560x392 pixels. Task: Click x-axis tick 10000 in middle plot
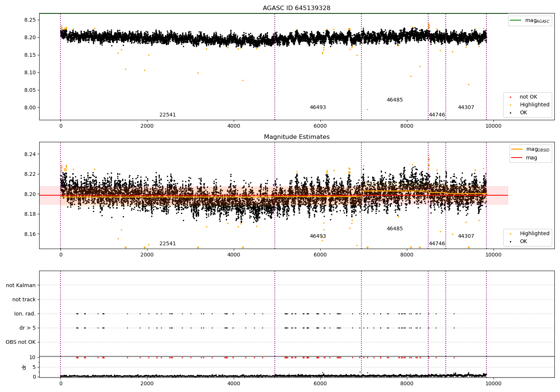tap(494, 255)
